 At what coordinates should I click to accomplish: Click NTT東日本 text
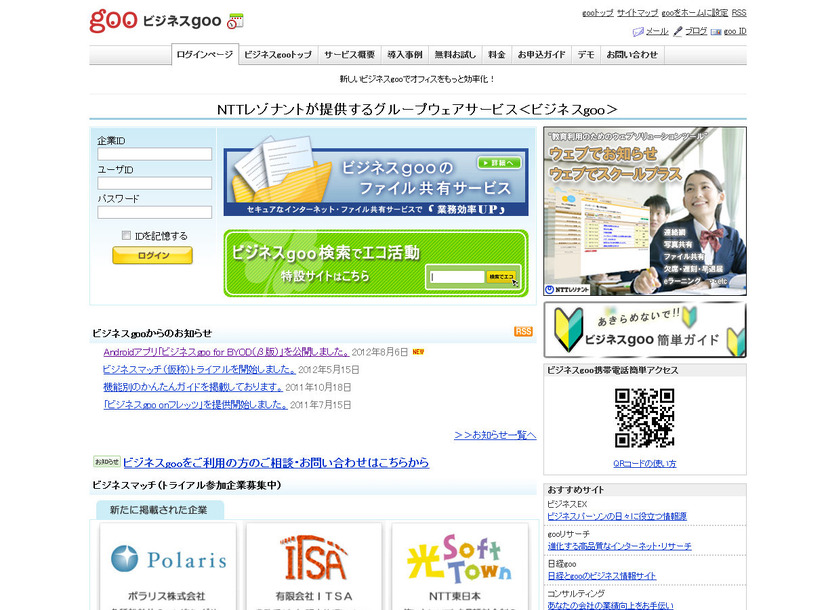click(x=455, y=596)
